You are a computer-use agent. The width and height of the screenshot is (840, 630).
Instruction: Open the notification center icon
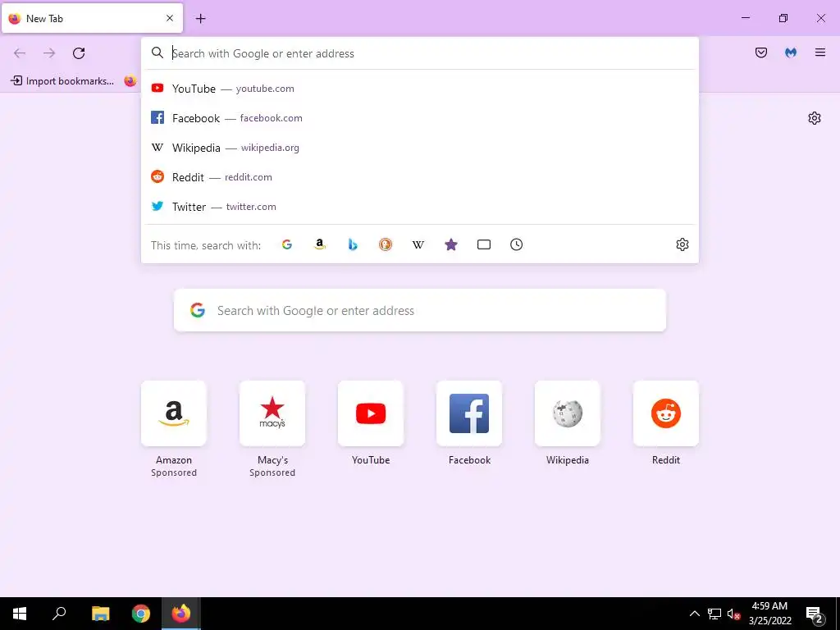pos(815,614)
